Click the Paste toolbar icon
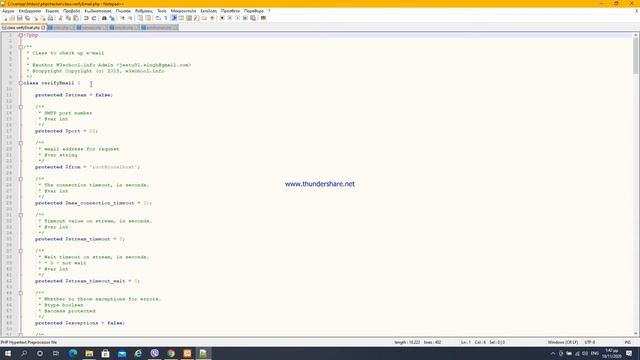Viewport: 640px width, 360px height. (76, 18)
